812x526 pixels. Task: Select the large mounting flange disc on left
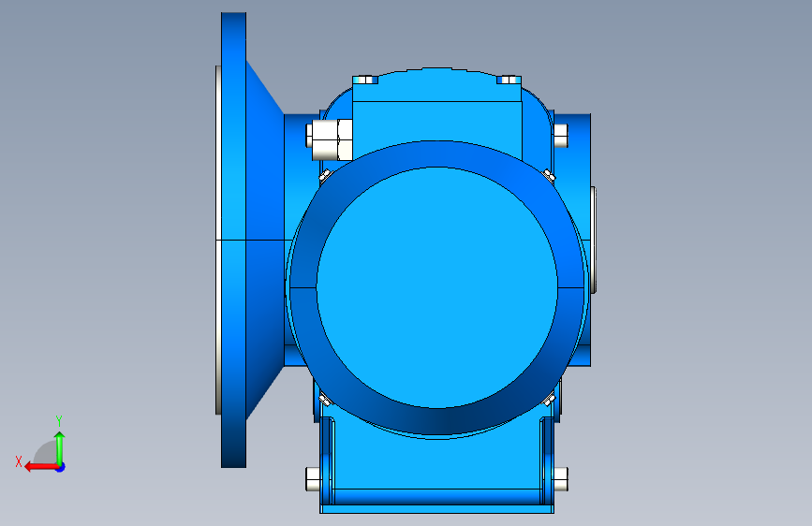(x=233, y=241)
